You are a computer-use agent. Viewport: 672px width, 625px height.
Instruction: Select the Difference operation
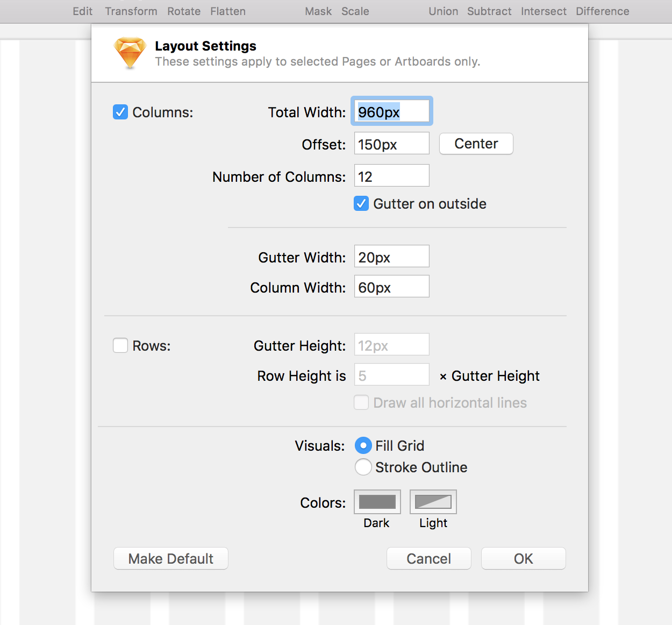coord(602,11)
